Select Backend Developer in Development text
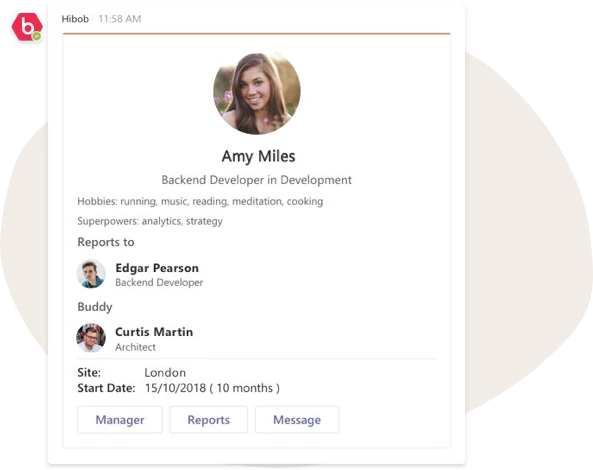This screenshot has width=593, height=470. (256, 180)
